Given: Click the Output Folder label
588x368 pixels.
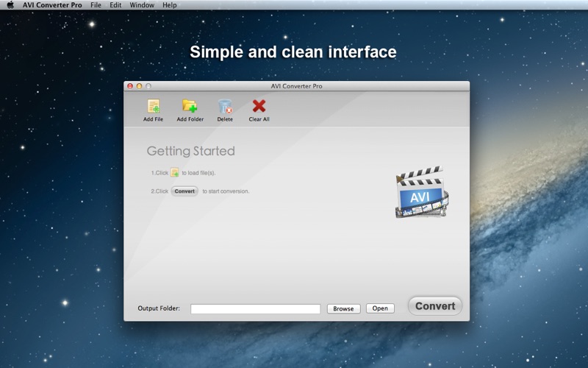Looking at the screenshot, I should (159, 308).
